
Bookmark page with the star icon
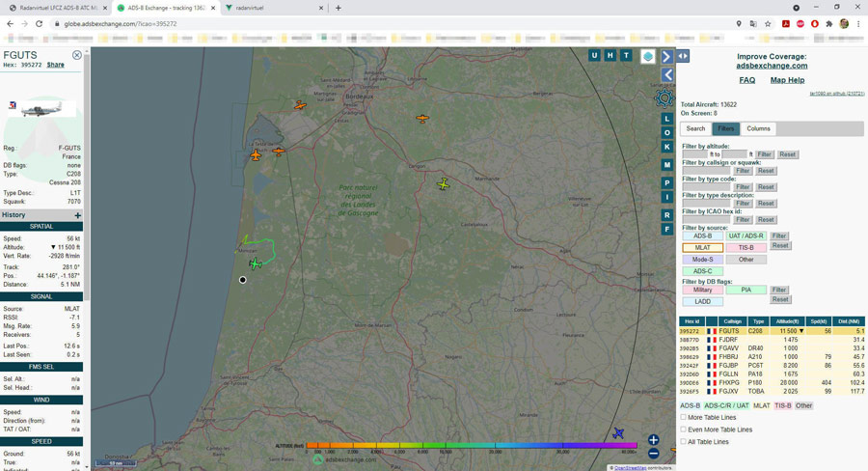coord(768,24)
